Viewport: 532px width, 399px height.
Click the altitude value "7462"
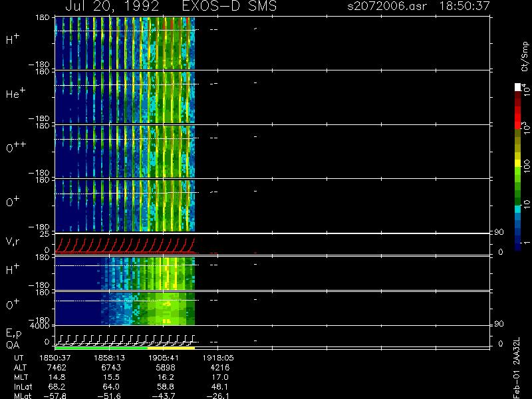coord(57,368)
